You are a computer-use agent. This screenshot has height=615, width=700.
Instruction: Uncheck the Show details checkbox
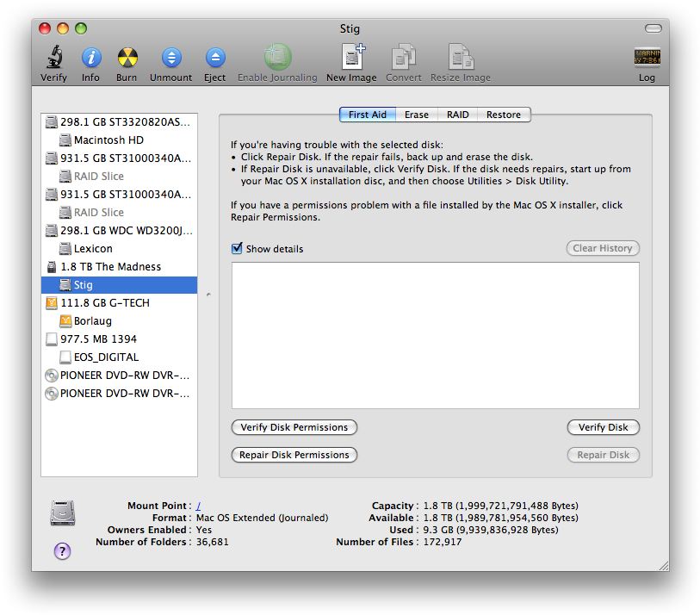(x=238, y=249)
